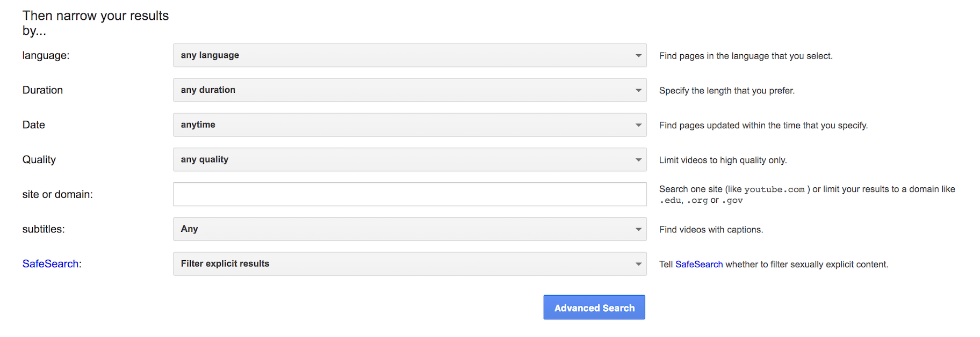The height and width of the screenshot is (337, 980).
Task: Click the 'language:' field label
Action: click(46, 55)
